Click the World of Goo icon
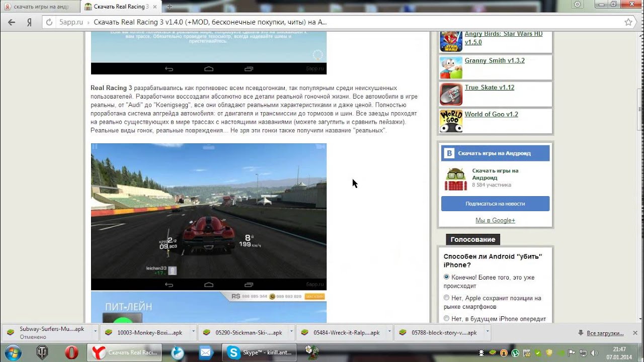 tap(451, 121)
